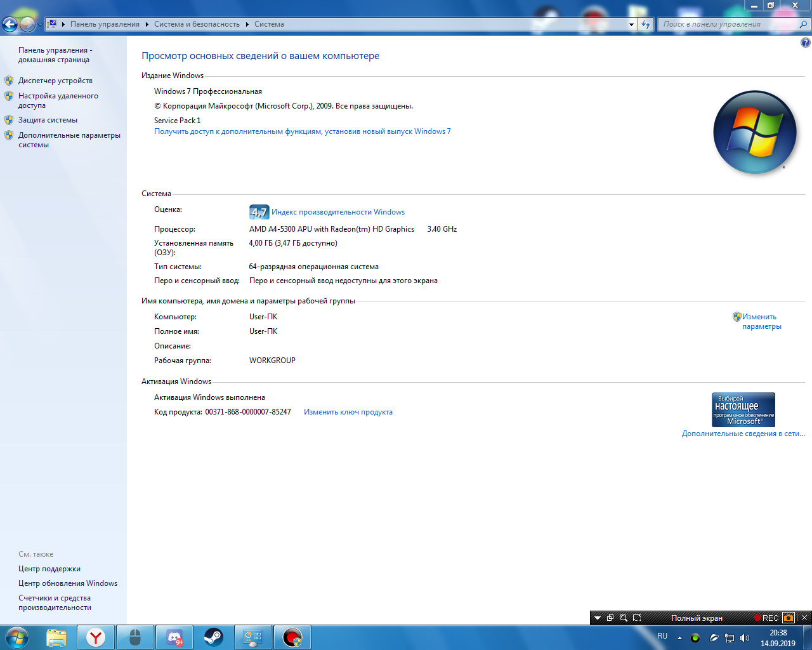Image resolution: width=812 pixels, height=650 pixels.
Task: Click the Show desktop button
Action: (x=807, y=637)
